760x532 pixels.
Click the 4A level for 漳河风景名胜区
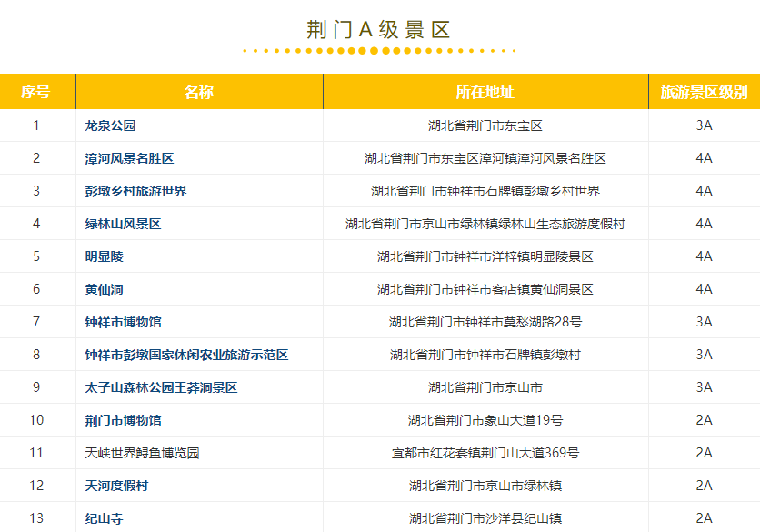(704, 158)
